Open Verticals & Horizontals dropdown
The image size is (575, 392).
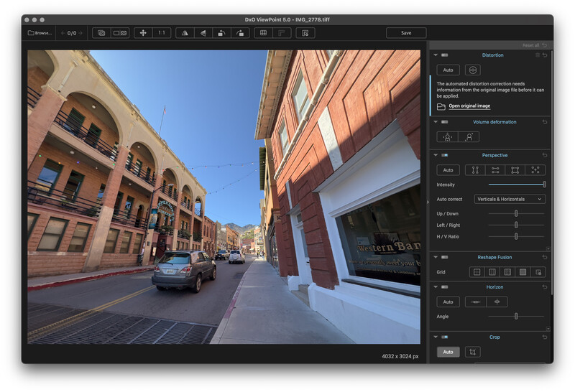510,200
